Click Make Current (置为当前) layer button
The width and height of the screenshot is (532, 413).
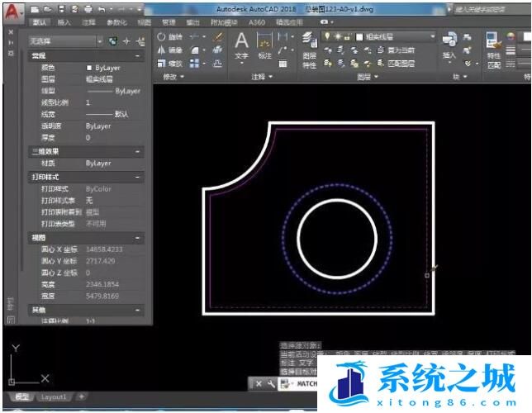click(397, 50)
